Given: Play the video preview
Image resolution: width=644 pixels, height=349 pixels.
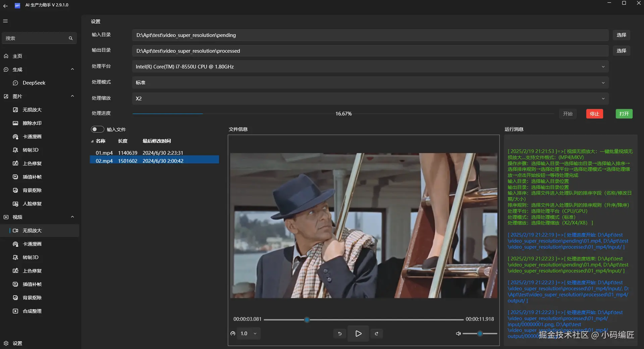Looking at the screenshot, I should pos(358,334).
